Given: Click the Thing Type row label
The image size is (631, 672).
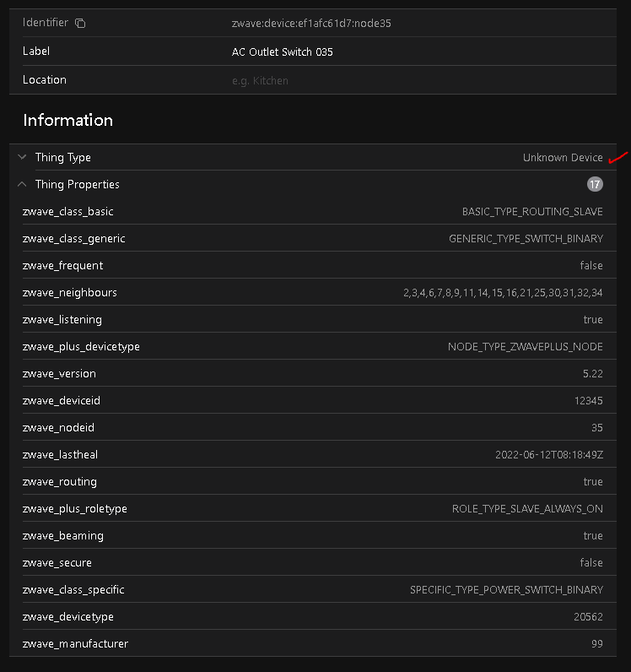Looking at the screenshot, I should [x=63, y=158].
